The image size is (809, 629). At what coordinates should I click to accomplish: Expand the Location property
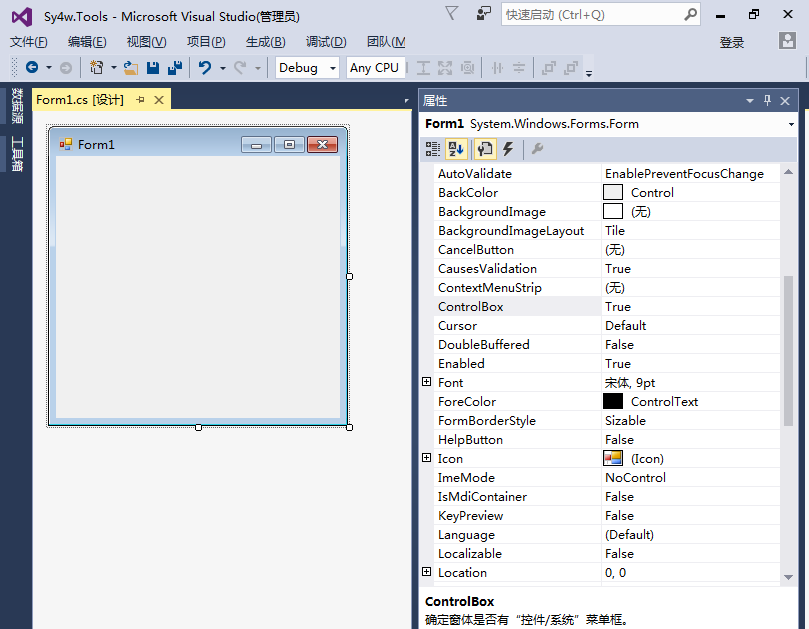pyautogui.click(x=426, y=572)
